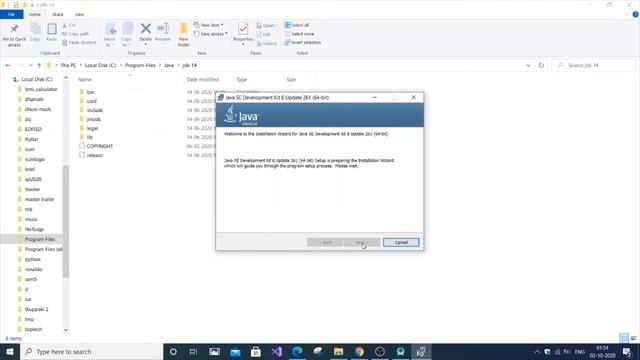This screenshot has width=640, height=360.
Task: Open Microsoft Store from the taskbar
Action: pos(256,351)
